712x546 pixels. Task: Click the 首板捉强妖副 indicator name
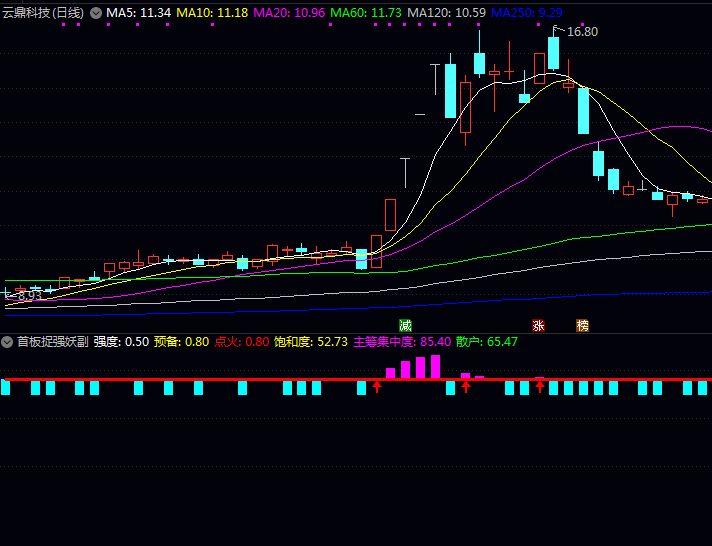[x=52, y=342]
